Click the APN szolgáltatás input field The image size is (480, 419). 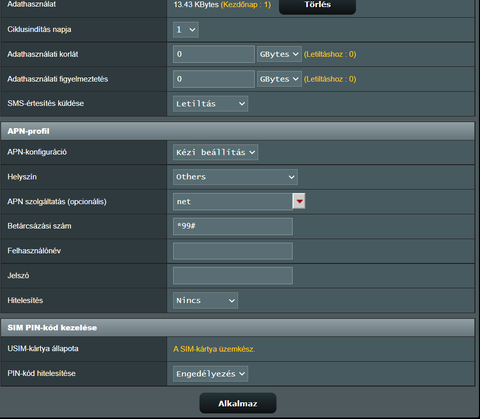coord(233,202)
